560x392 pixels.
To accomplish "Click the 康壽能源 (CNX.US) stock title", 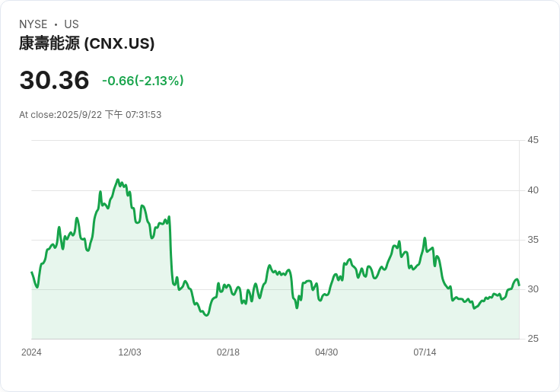I will (x=87, y=43).
